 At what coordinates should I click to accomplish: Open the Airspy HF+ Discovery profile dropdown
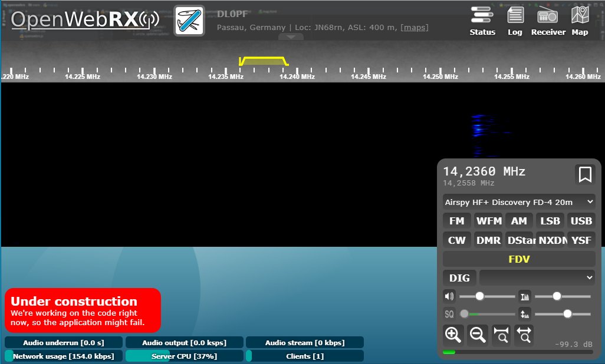click(519, 202)
